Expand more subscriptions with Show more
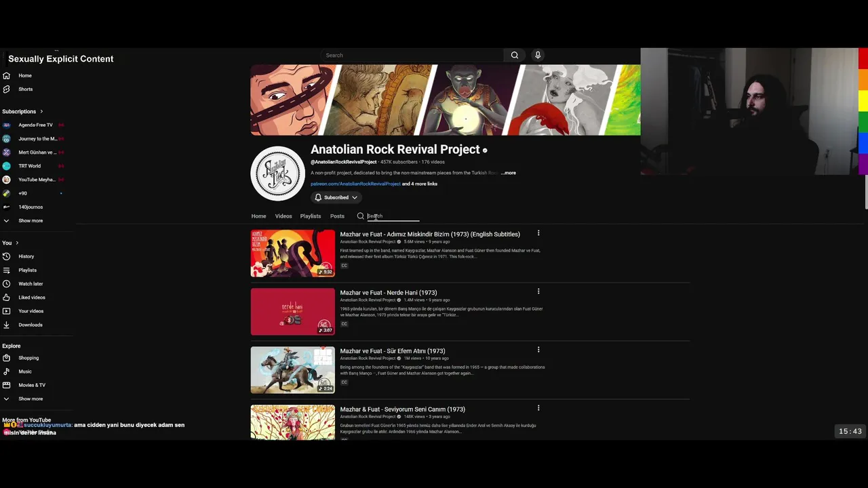 [30, 220]
